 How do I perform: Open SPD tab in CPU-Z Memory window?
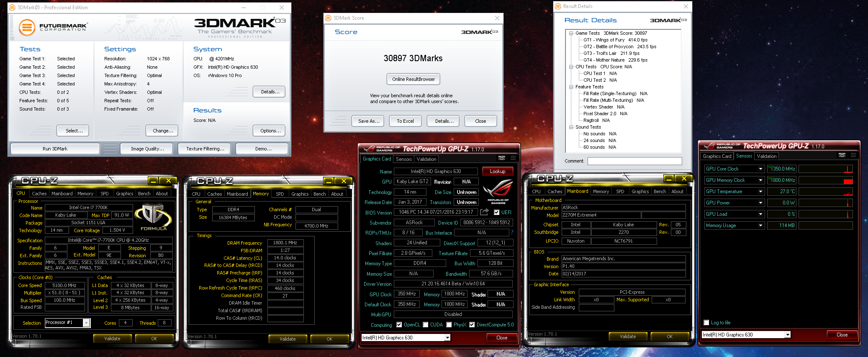[280, 194]
